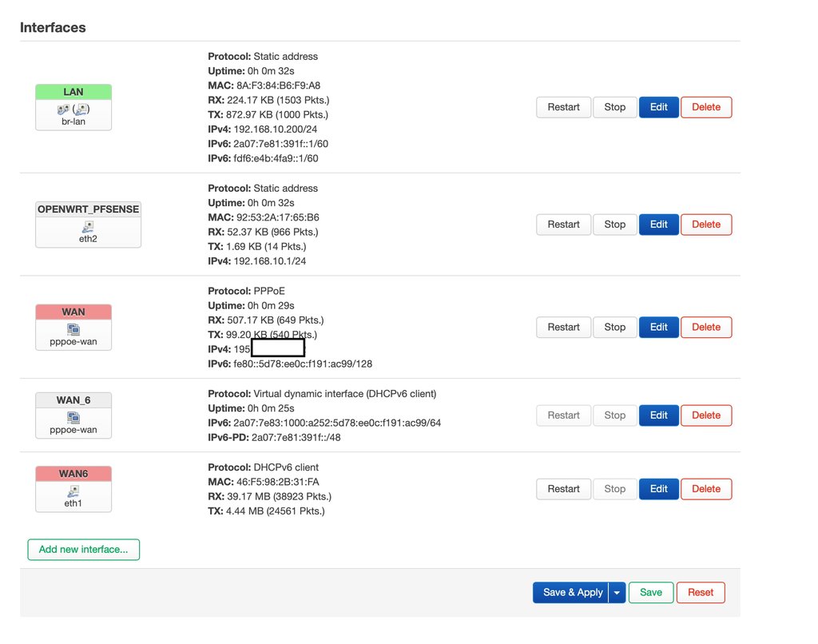Edit the WAN_6 virtual interface
This screenshot has width=818, height=644.
click(x=658, y=415)
